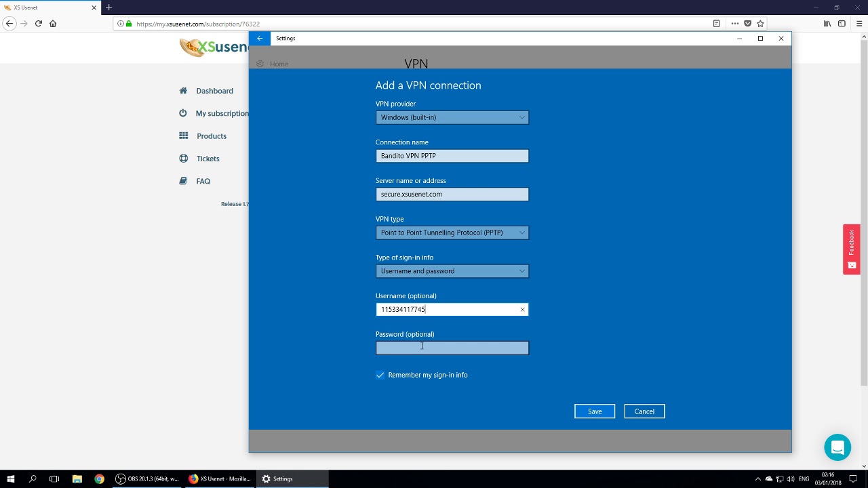The image size is (868, 488).
Task: Open OneDrive tray icon
Action: tap(769, 479)
